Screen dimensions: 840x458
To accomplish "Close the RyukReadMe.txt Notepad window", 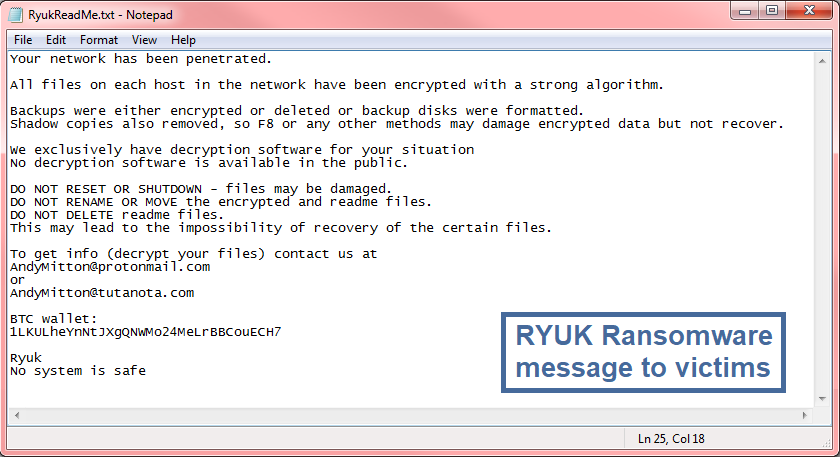I will tap(809, 11).
